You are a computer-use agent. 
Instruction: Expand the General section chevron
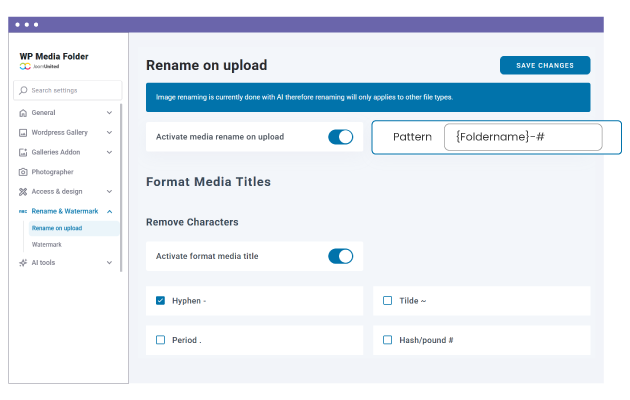(109, 113)
